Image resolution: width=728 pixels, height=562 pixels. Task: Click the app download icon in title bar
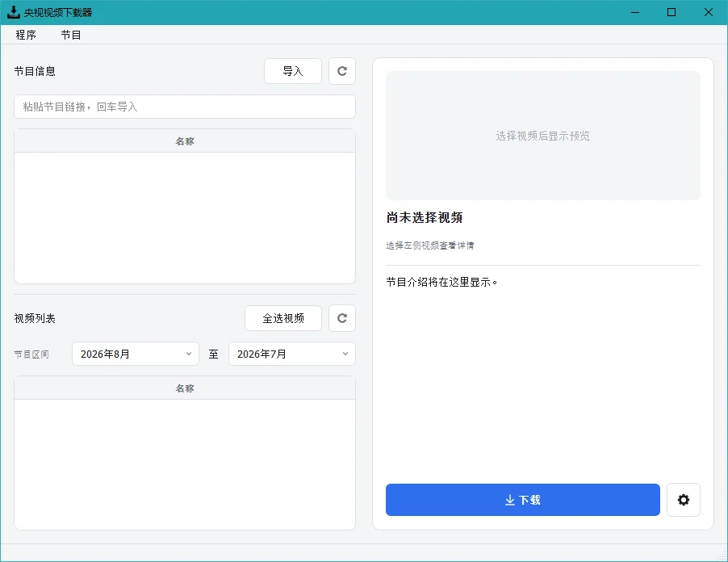point(14,12)
